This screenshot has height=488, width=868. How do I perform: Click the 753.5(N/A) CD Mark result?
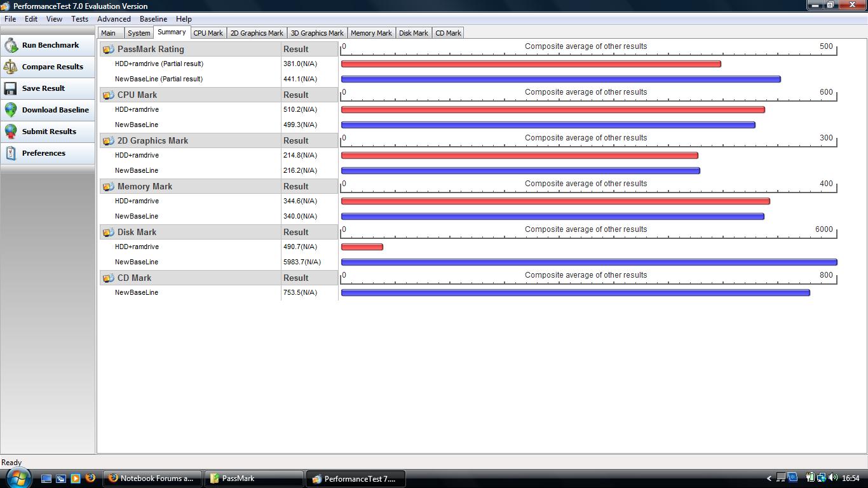click(300, 292)
